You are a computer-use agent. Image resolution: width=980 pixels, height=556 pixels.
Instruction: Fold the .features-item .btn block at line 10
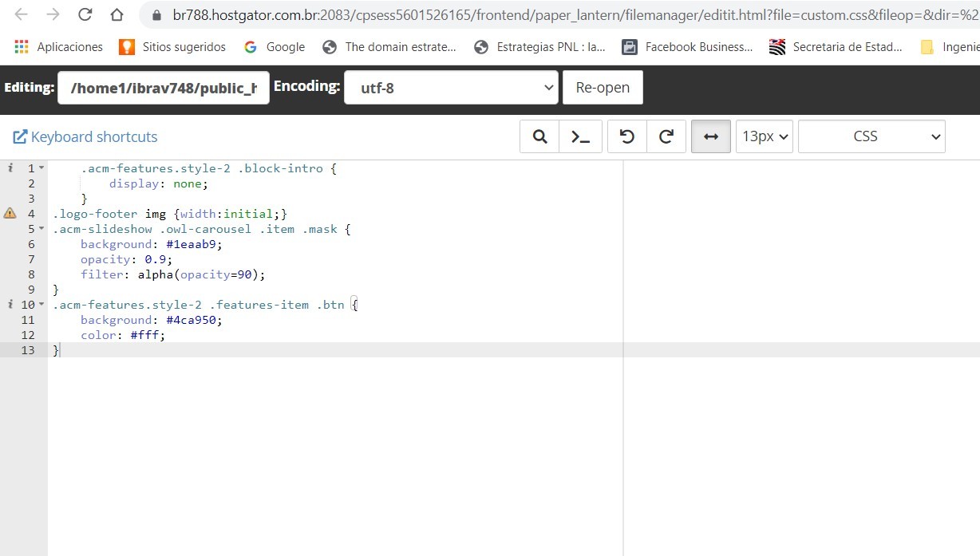pos(41,306)
